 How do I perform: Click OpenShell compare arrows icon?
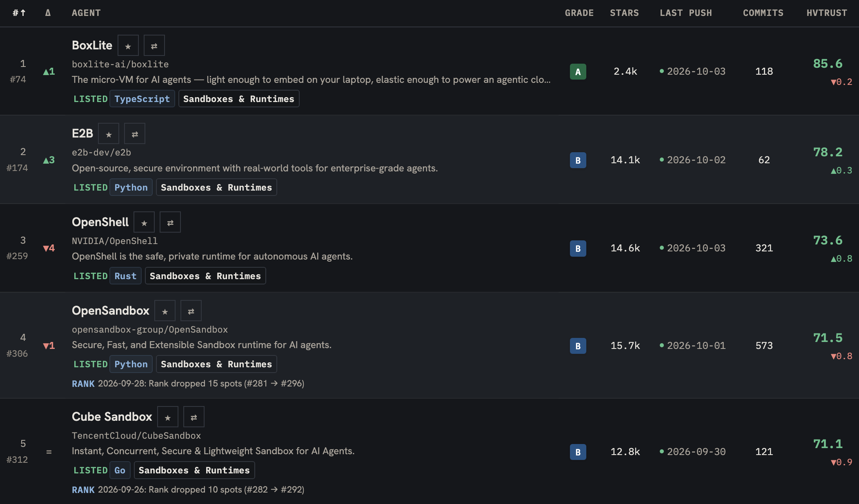tap(170, 222)
